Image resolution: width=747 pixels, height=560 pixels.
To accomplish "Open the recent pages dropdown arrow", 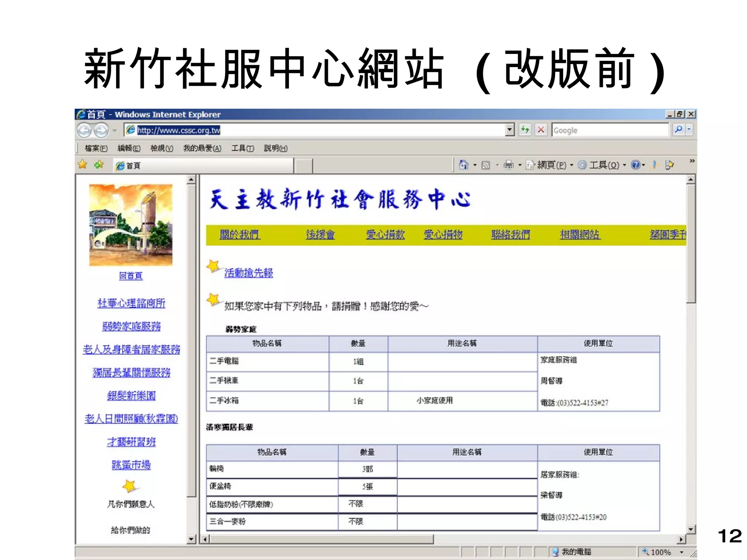I will (115, 130).
